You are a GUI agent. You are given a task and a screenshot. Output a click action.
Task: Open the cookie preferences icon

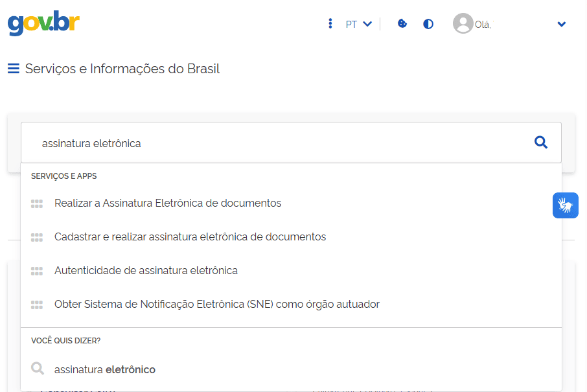click(402, 23)
